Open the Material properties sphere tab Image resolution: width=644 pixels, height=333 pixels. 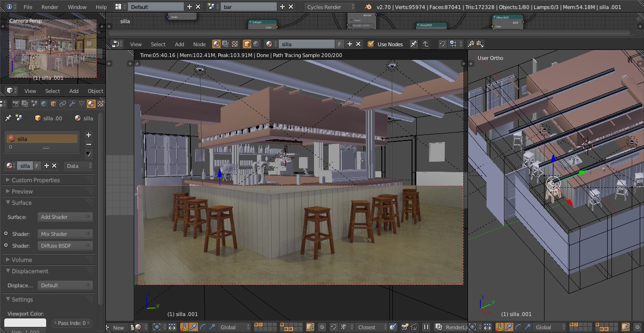[x=91, y=104]
